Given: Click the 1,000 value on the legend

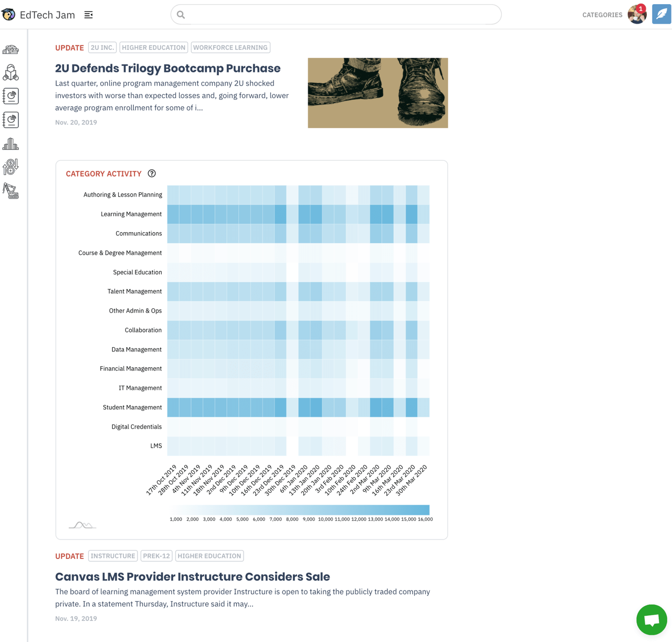Looking at the screenshot, I should tap(176, 519).
